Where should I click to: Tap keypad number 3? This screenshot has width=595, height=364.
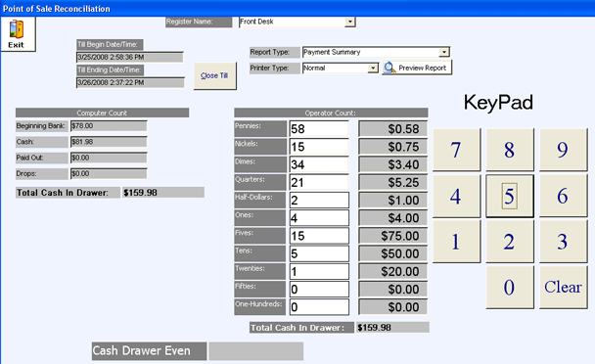click(x=563, y=242)
